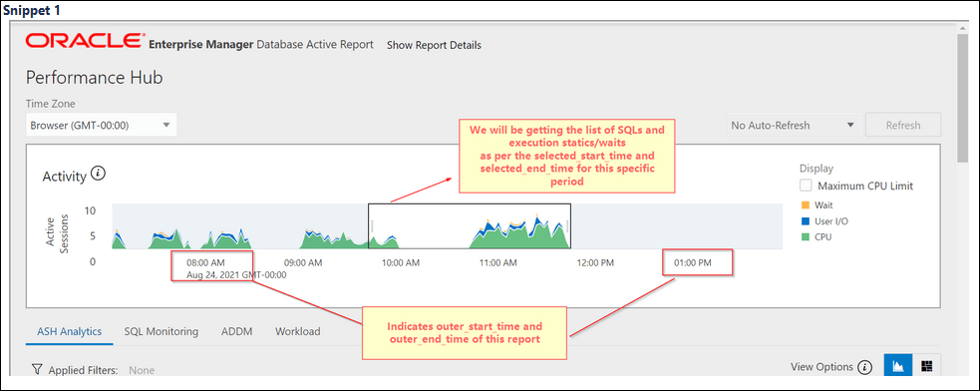Click the left handle of time selector

[x=371, y=226]
